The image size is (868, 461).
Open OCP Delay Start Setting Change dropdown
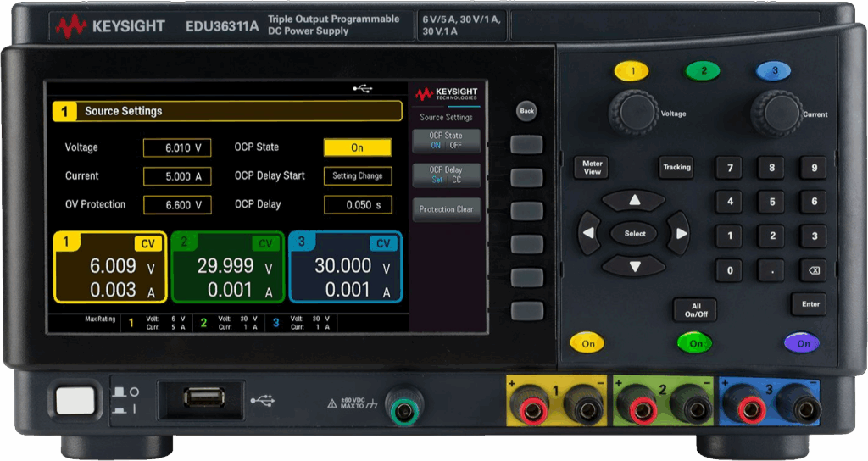coord(358,176)
